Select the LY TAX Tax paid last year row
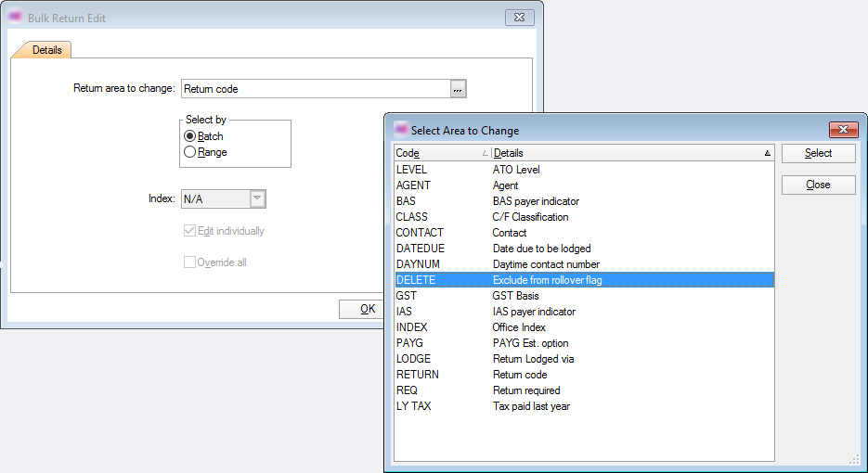Viewport: 868px width, 473px height. click(x=583, y=406)
